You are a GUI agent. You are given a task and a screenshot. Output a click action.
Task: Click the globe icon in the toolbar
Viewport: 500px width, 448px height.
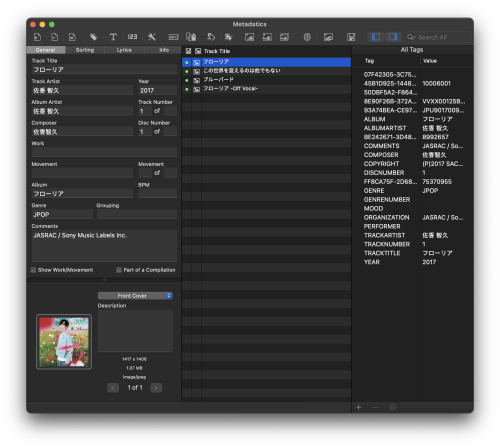point(307,37)
